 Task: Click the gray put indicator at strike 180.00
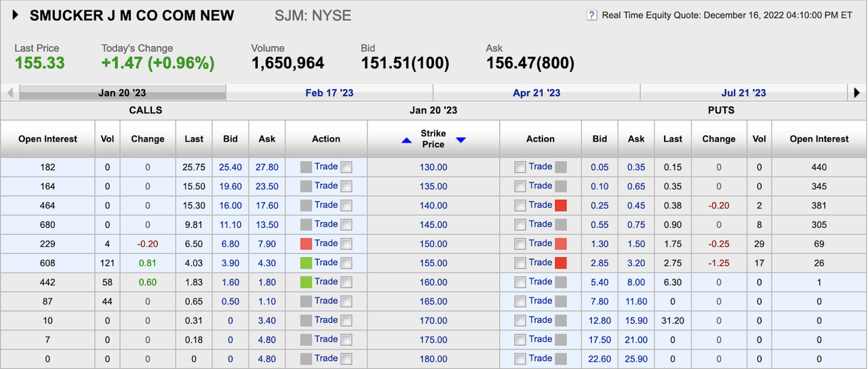561,359
